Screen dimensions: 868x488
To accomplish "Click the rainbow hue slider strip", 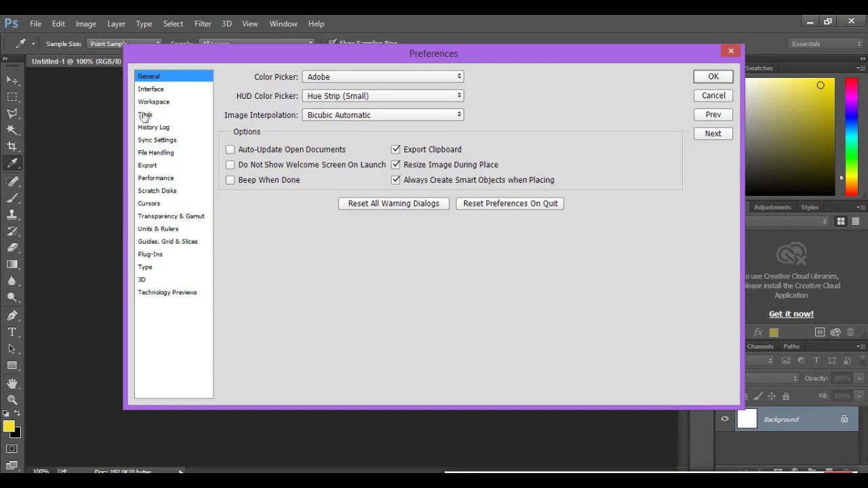I will click(x=850, y=137).
